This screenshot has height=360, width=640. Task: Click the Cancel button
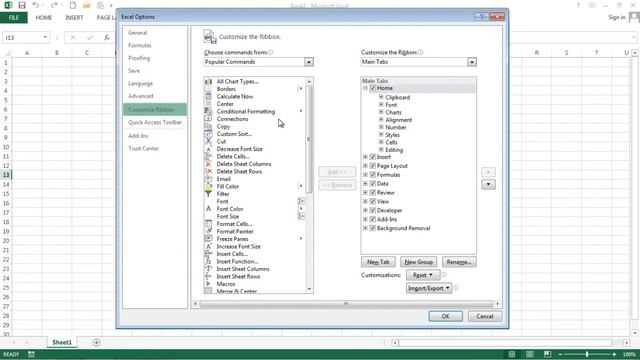[x=484, y=316]
